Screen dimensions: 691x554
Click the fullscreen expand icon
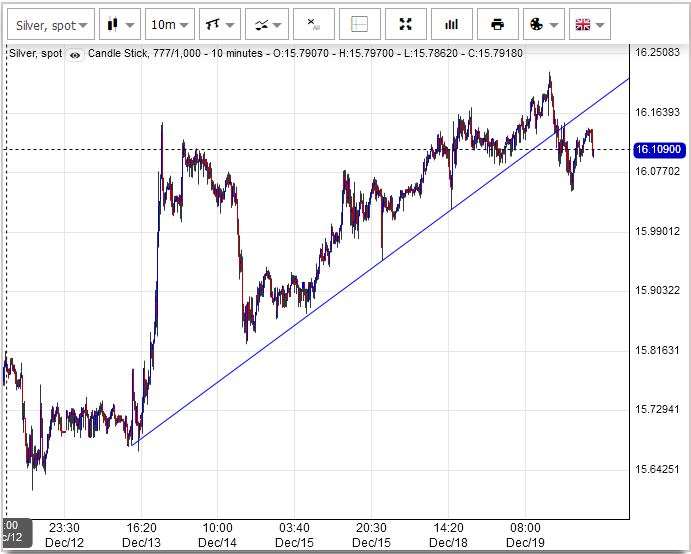click(x=405, y=24)
